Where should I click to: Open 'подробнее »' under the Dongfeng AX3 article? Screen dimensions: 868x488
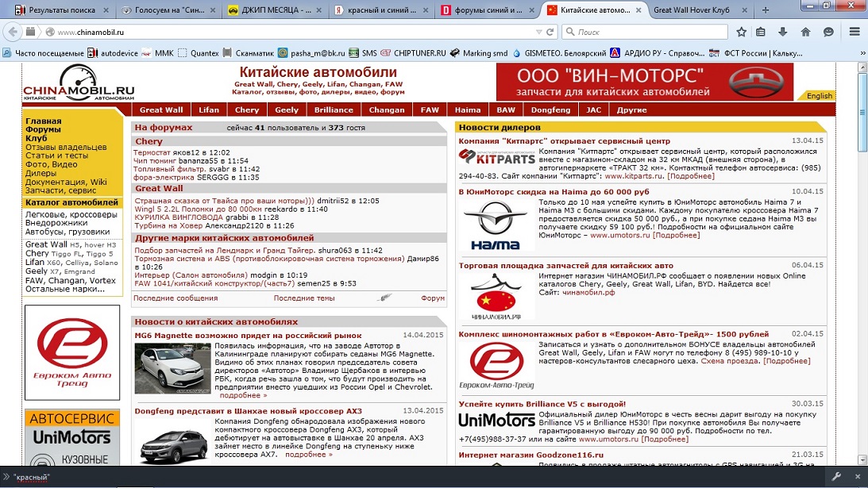[309, 454]
